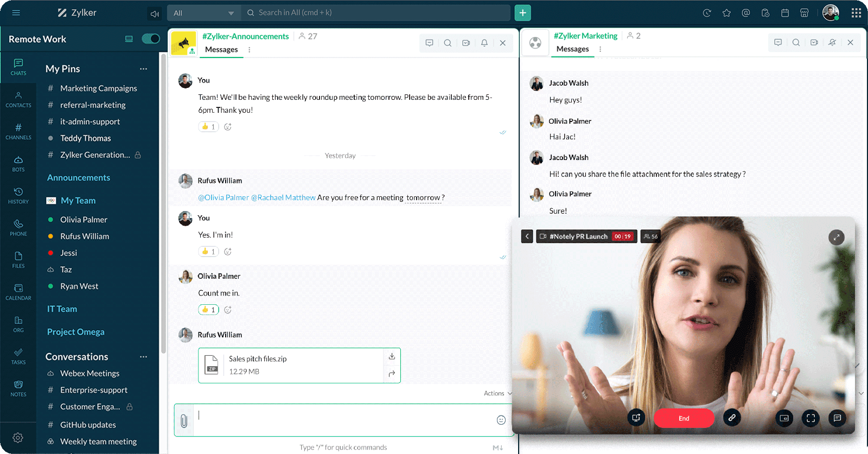
Task: Copy the meeting link in call window
Action: [x=732, y=418]
